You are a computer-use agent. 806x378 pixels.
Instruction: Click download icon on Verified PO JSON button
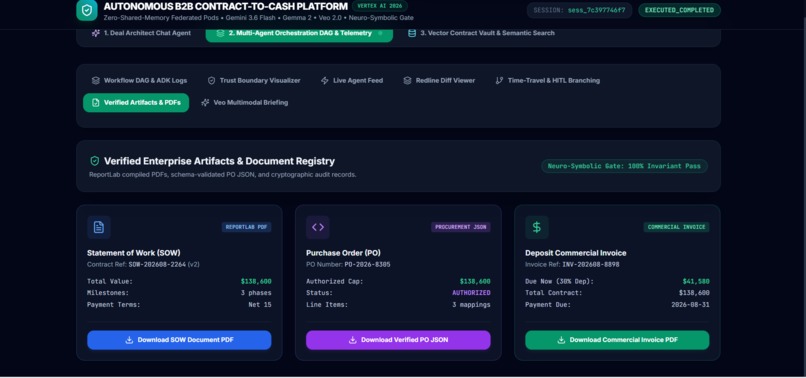(x=353, y=340)
